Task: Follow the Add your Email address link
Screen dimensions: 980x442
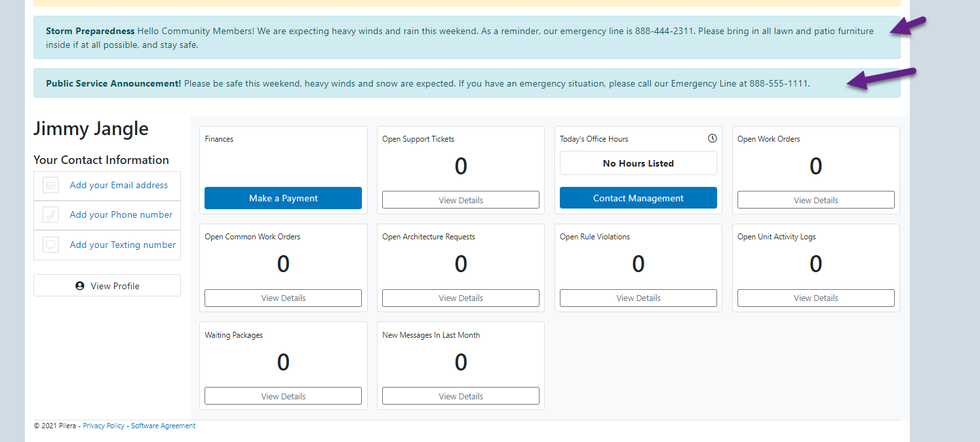Action: click(x=119, y=185)
